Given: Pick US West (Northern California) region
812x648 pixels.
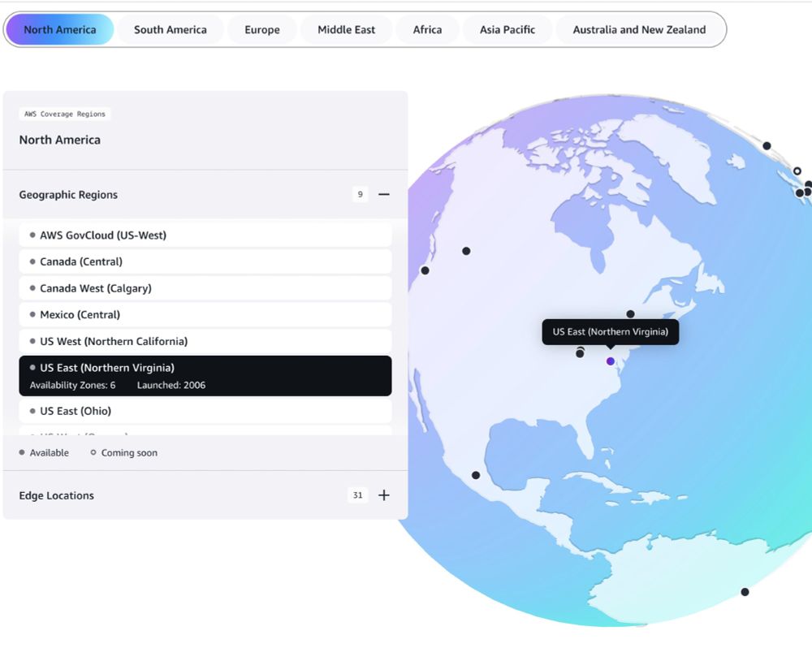Looking at the screenshot, I should pyautogui.click(x=205, y=341).
